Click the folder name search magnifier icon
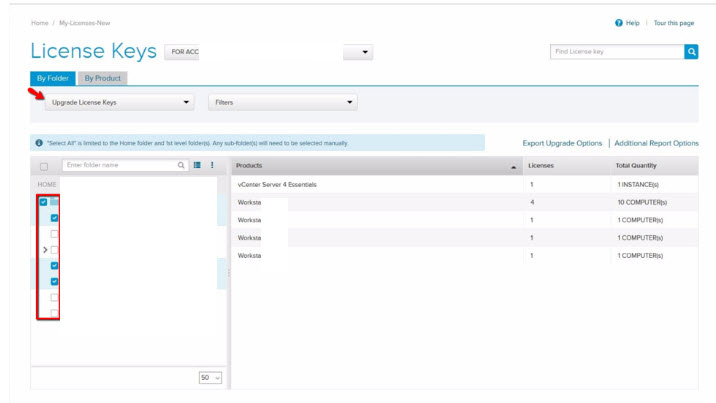 181,165
